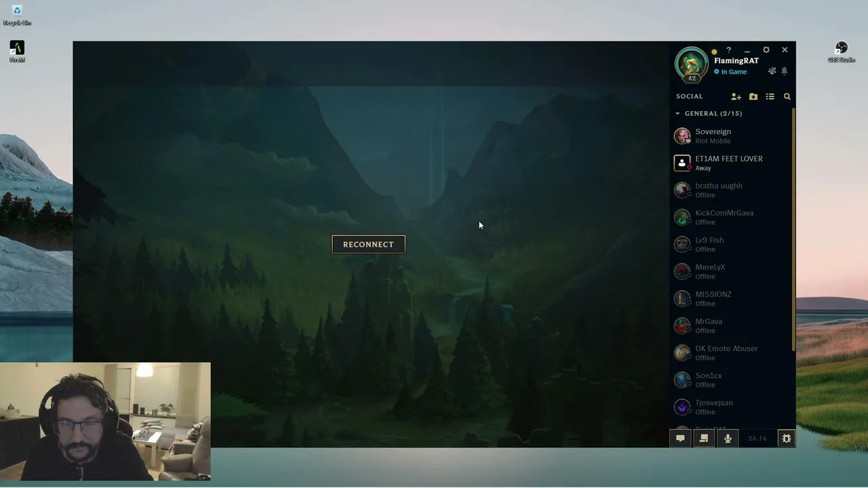Create a new friends folder
Screen dimensions: 868x488
(x=753, y=97)
